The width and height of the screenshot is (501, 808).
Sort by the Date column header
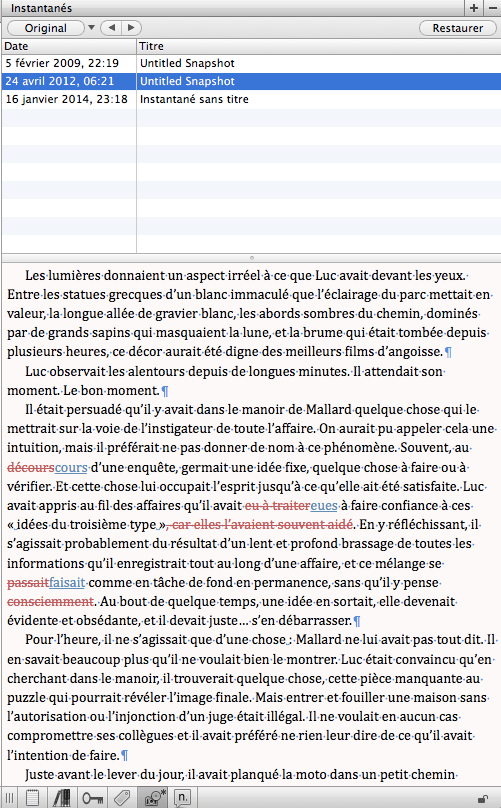coord(69,46)
